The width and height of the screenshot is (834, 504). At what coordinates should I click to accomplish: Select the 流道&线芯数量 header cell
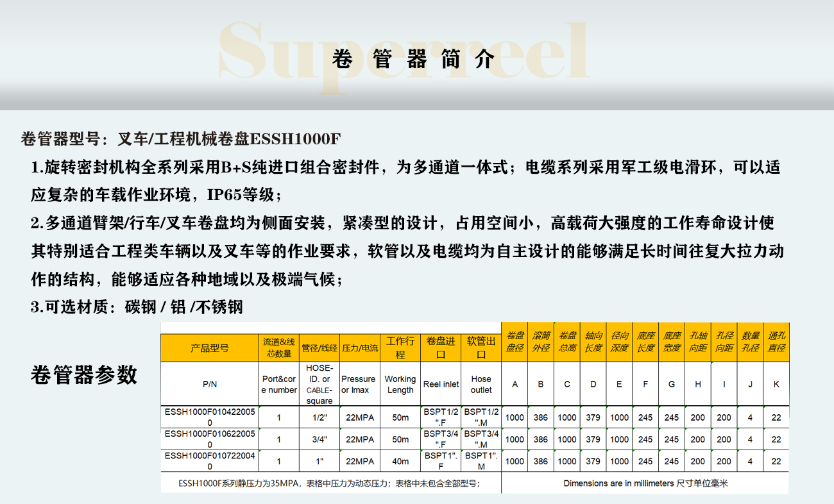[278, 348]
